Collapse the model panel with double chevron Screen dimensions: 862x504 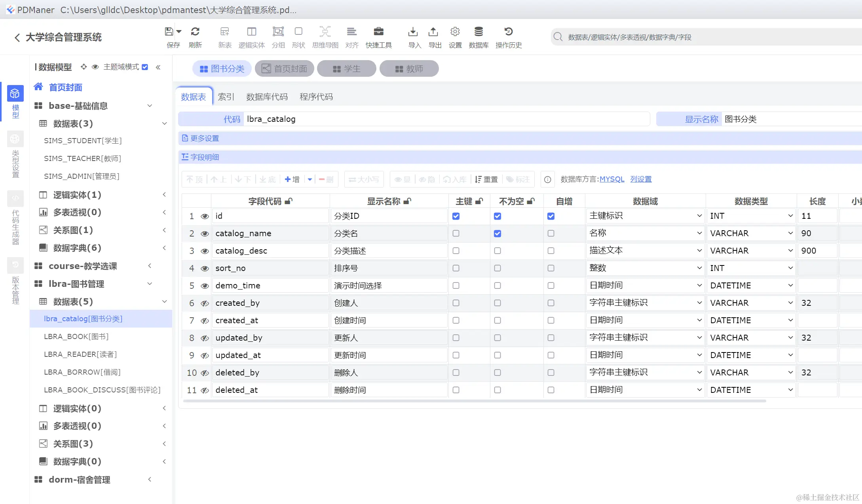pos(158,67)
